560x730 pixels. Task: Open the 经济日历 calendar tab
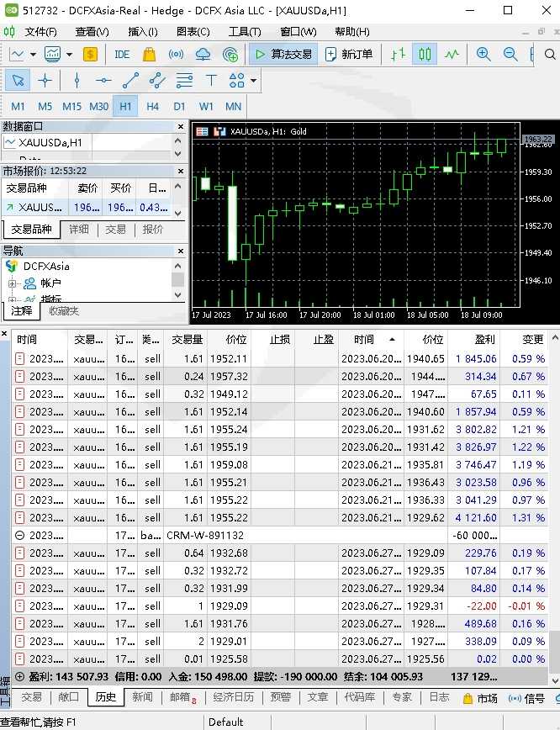[234, 697]
